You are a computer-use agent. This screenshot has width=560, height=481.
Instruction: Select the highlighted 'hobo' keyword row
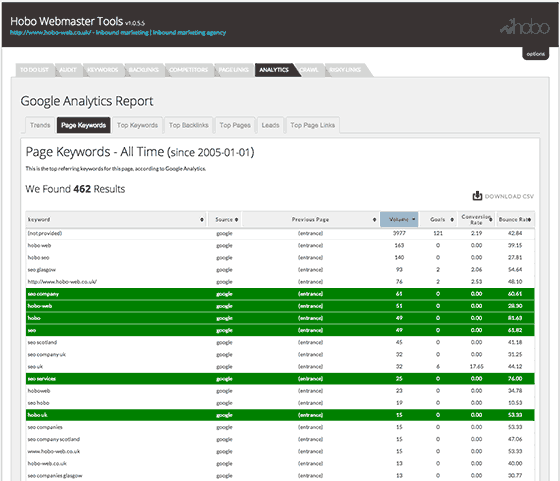coord(280,318)
